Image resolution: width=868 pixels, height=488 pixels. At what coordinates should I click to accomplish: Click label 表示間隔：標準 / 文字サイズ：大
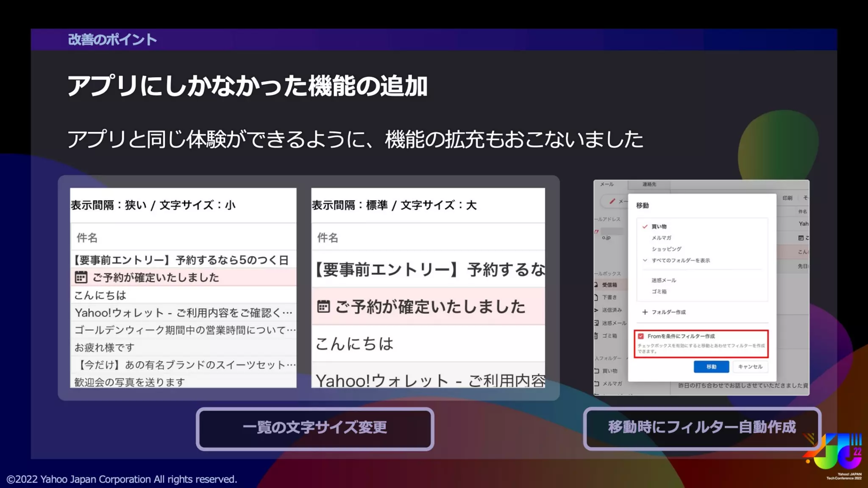pos(394,205)
